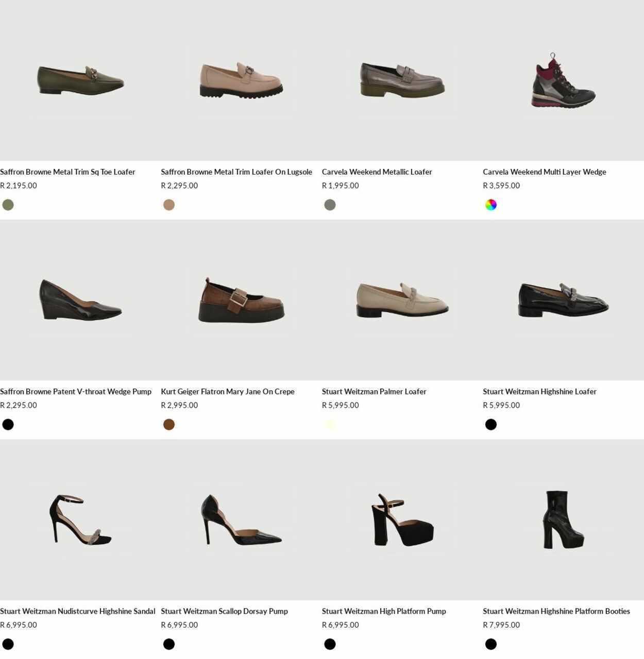The image size is (644, 659).
Task: Open Stuart Weitzman Highshine Loafer link
Action: (x=539, y=392)
